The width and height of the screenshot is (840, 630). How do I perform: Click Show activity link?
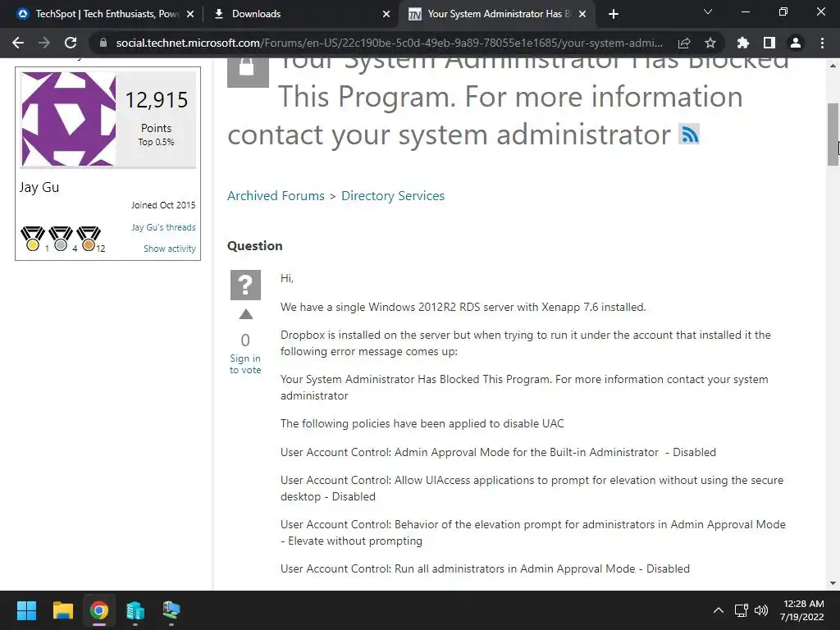pyautogui.click(x=169, y=249)
